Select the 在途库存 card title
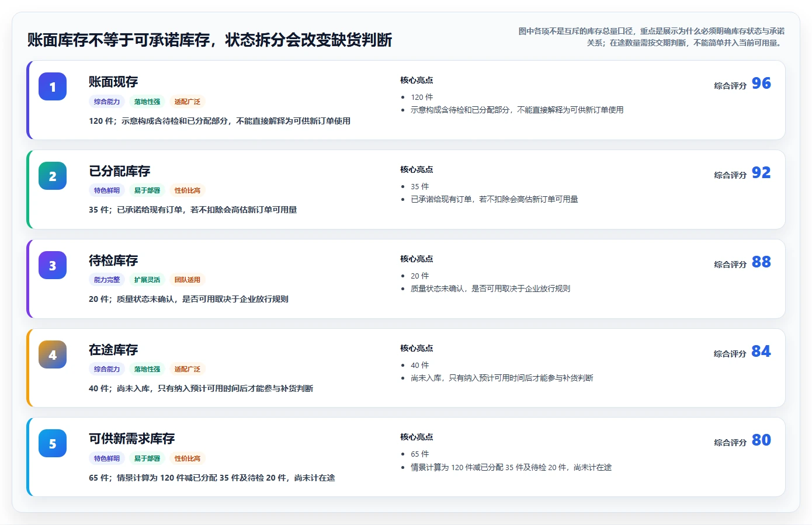The height and width of the screenshot is (525, 812). (113, 350)
